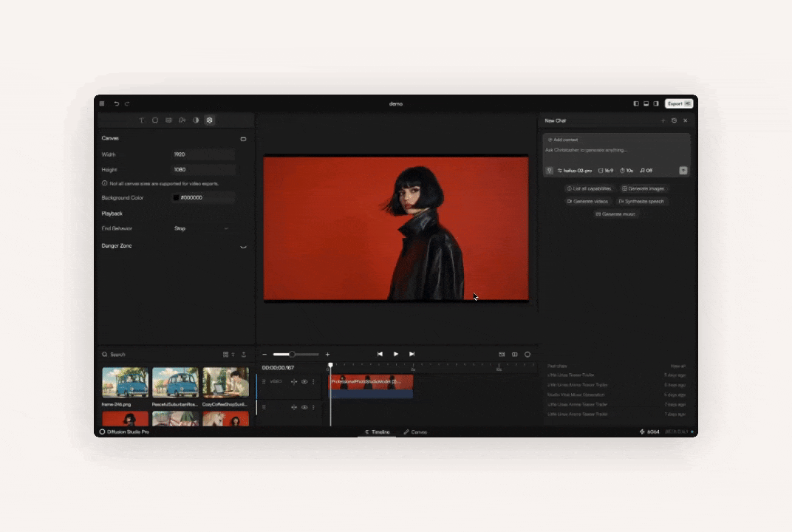
Task: Open the VIDEO track options menu
Action: (x=314, y=382)
